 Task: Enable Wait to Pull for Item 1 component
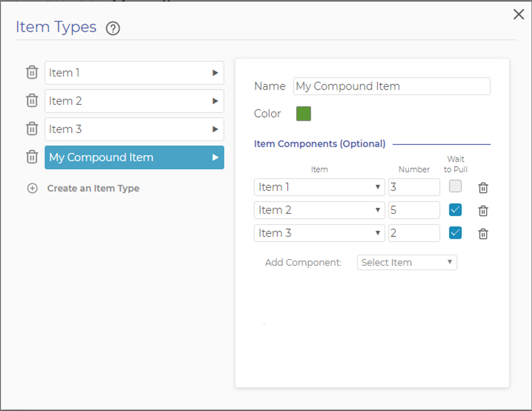tap(455, 186)
